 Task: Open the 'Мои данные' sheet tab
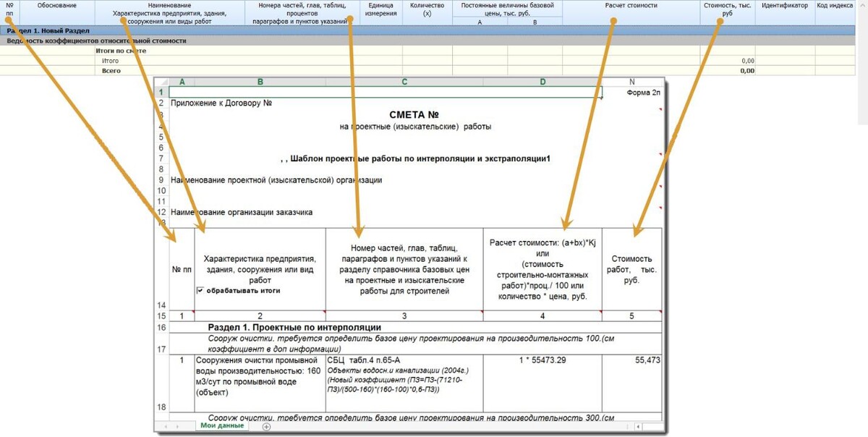(224, 426)
